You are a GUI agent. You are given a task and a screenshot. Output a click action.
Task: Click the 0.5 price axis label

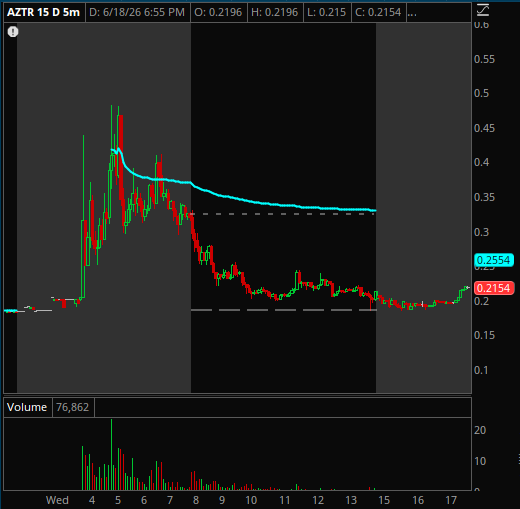pyautogui.click(x=481, y=93)
